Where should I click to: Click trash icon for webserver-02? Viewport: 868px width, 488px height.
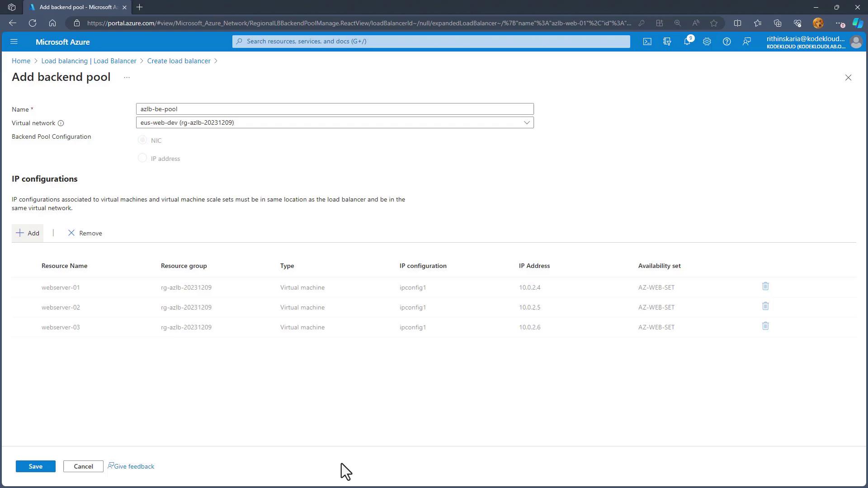(765, 306)
